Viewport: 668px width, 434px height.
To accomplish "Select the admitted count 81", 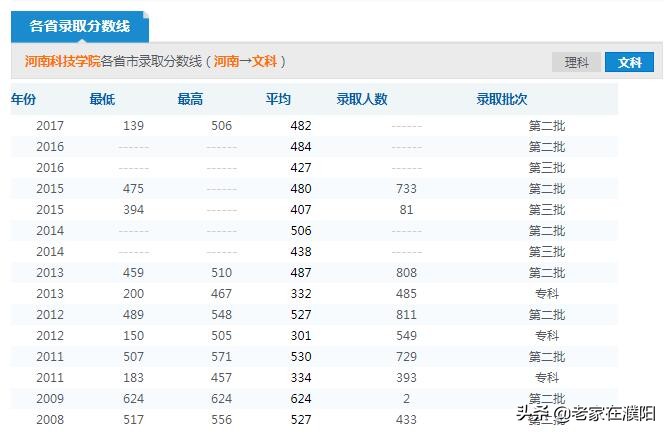I will point(406,210).
